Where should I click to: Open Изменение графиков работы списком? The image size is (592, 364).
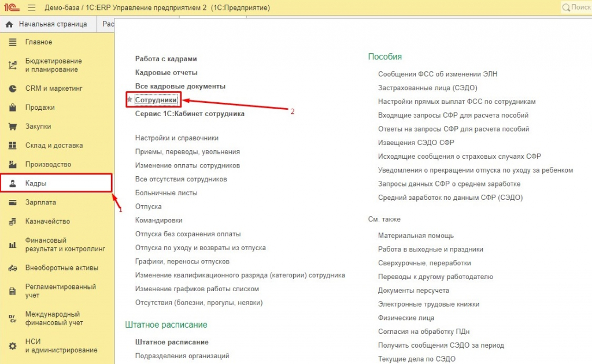click(x=197, y=289)
